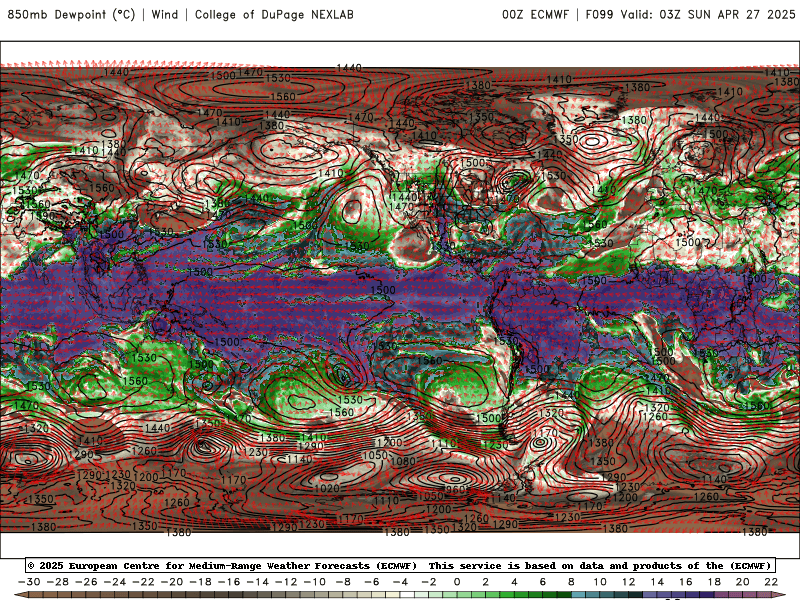
Task: Click the "0" color scale label
Action: pyautogui.click(x=457, y=582)
